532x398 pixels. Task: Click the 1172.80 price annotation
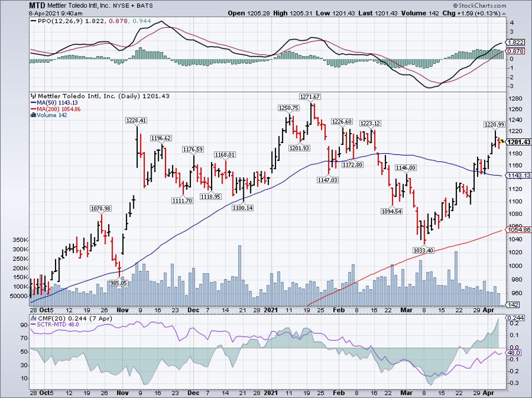pos(353,165)
